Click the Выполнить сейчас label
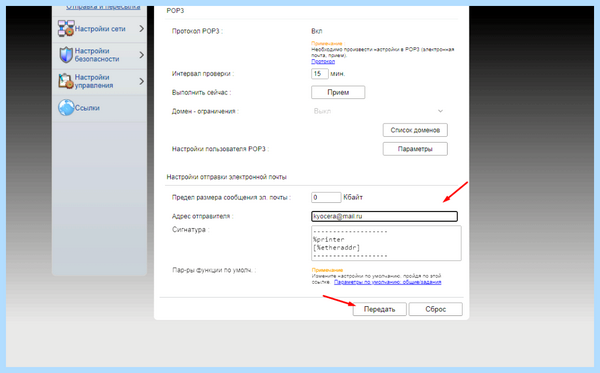Viewport: 600px width, 373px height. (202, 92)
